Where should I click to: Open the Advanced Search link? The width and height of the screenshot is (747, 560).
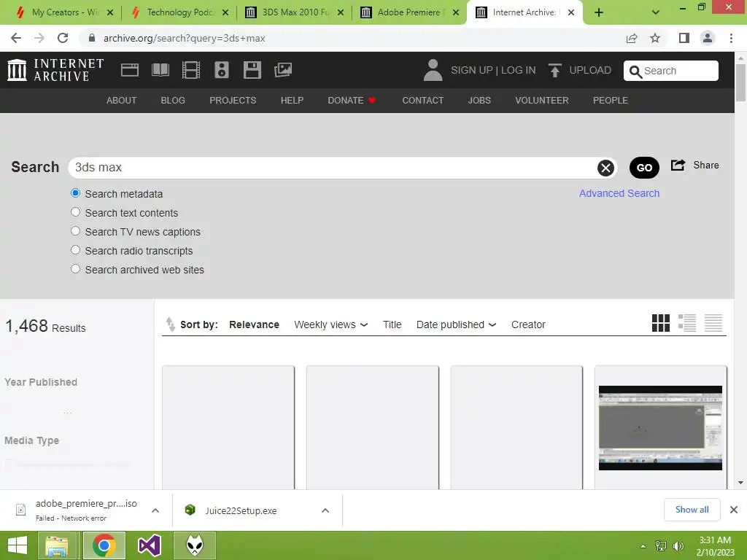click(619, 193)
